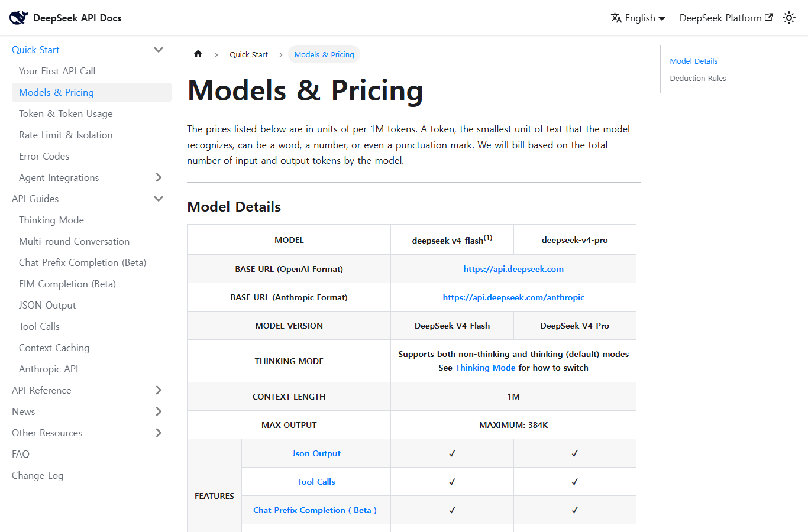Select Models & Pricing in sidebar

[92, 92]
